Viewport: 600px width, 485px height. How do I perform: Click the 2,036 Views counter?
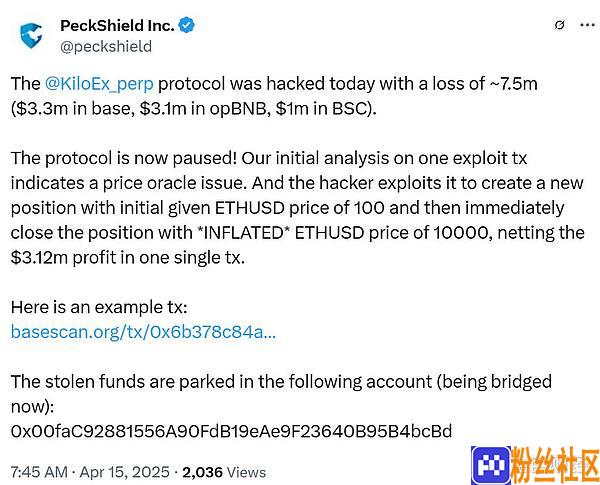224,472
